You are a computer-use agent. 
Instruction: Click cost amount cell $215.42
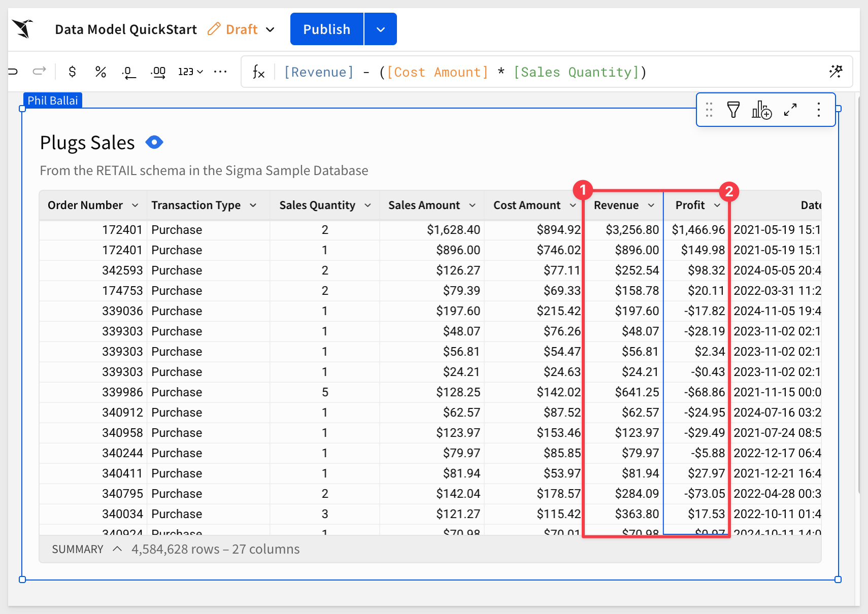[535, 311]
